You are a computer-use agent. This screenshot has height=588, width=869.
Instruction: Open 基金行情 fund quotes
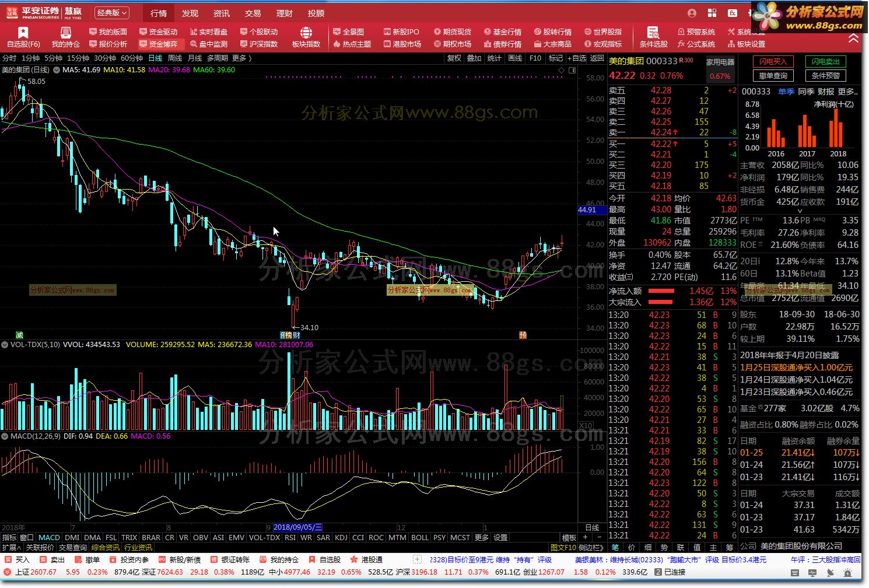pyautogui.click(x=503, y=32)
